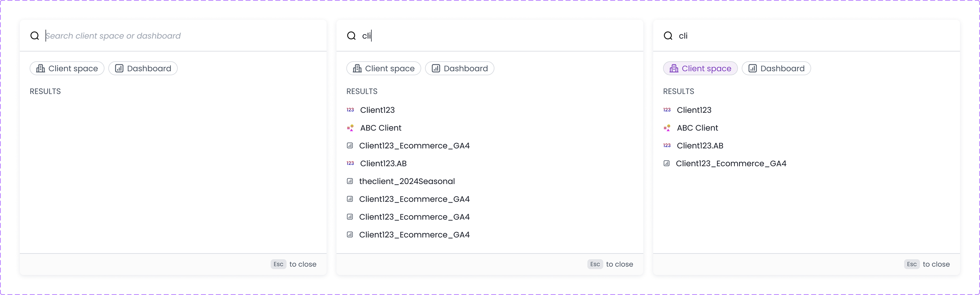Enable the Dashboard filter in the right panel
The height and width of the screenshot is (295, 980).
[x=776, y=68]
